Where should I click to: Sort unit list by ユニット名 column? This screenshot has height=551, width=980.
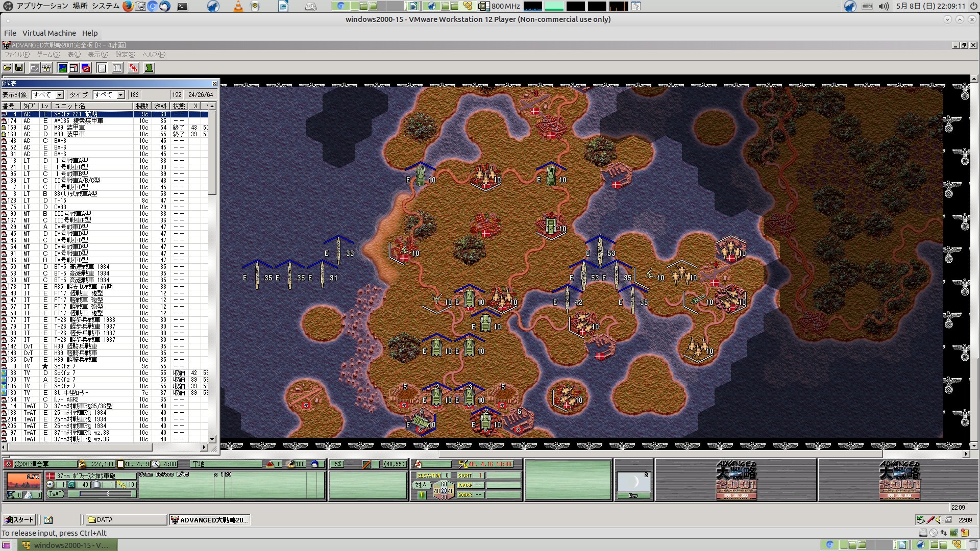92,106
